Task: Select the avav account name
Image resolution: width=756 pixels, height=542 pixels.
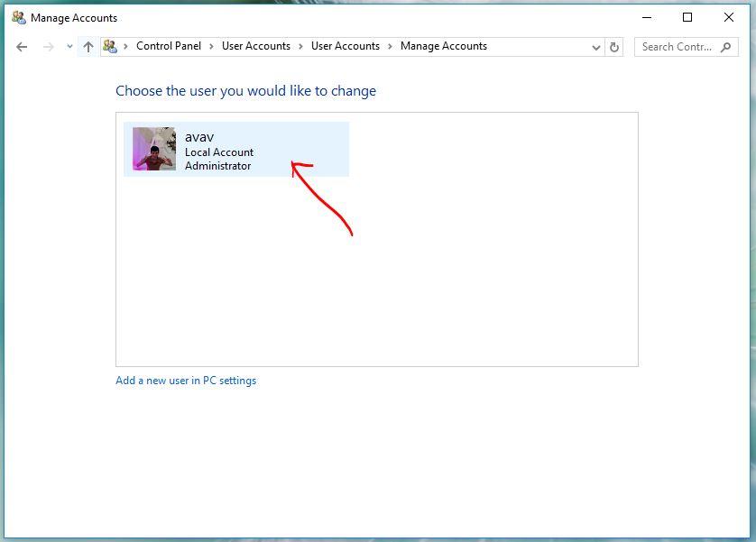Action: coord(199,137)
